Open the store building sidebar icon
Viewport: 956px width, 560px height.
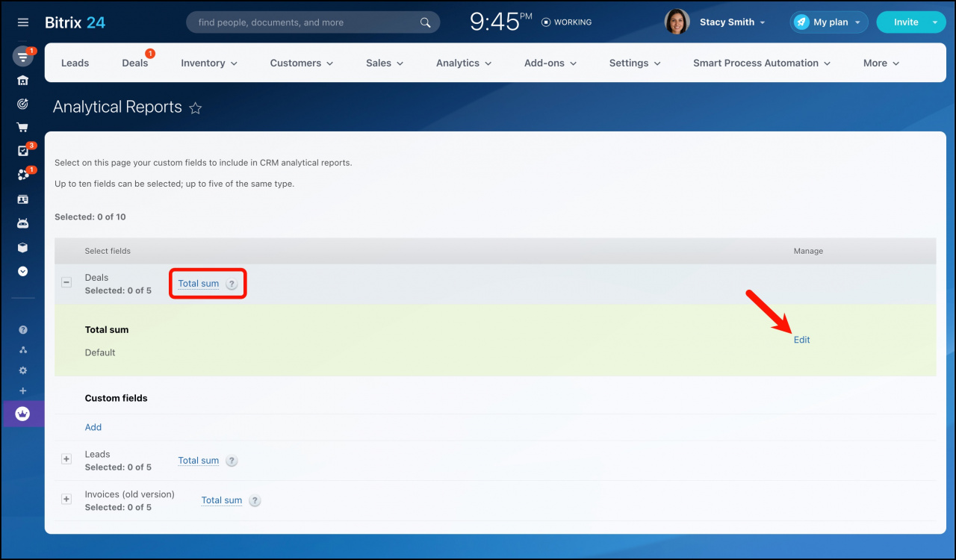pos(23,81)
